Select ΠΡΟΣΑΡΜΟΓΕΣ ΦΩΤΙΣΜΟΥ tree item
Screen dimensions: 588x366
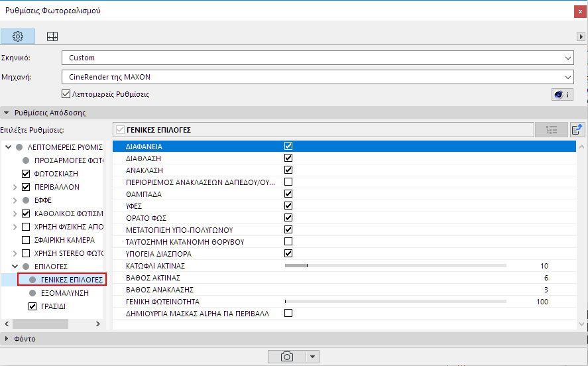tap(69, 160)
